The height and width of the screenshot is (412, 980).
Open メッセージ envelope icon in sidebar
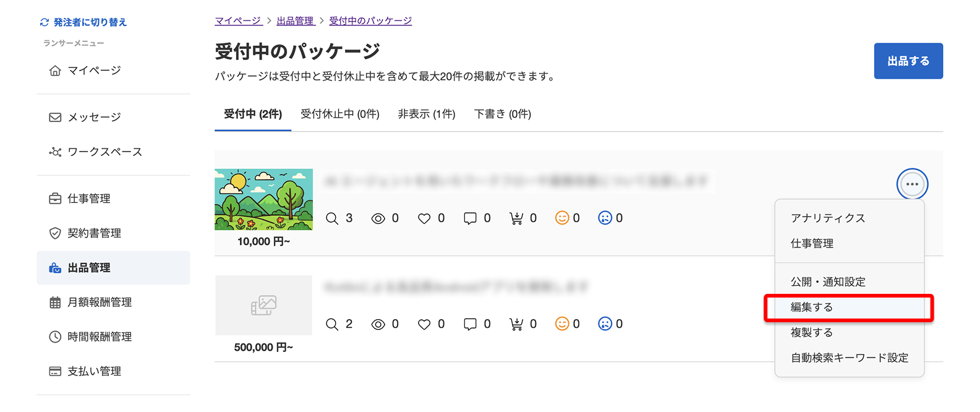55,117
